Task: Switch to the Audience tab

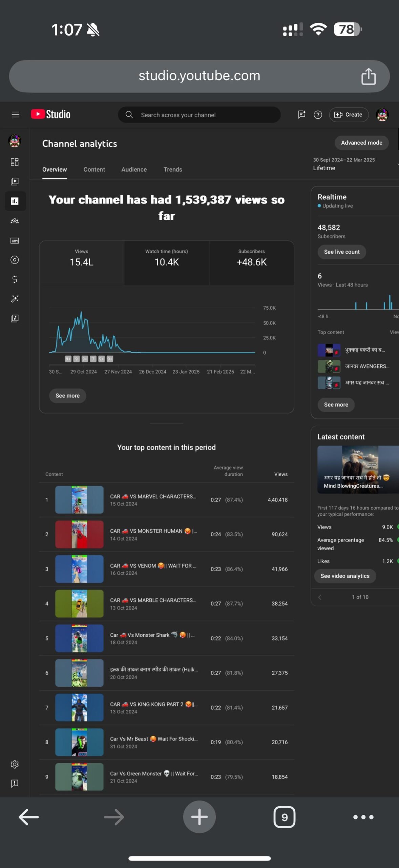Action: [134, 170]
